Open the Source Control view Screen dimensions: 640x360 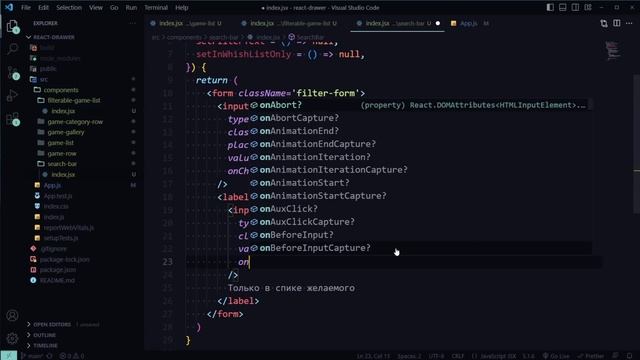pos(12,73)
